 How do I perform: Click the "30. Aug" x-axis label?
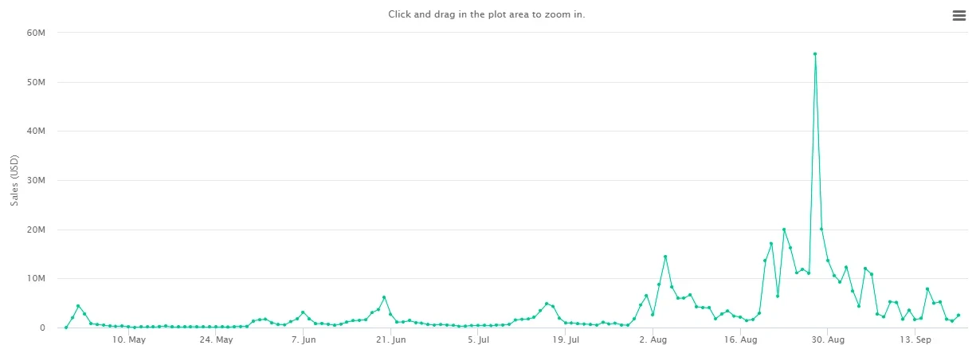coord(828,340)
